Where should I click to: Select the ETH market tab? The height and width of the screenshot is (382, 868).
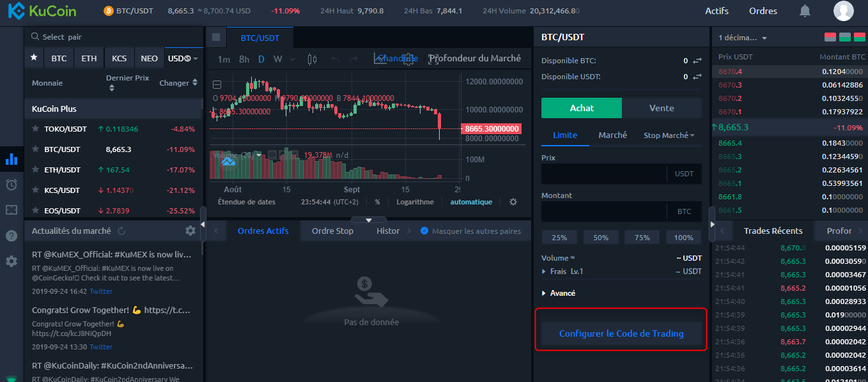pyautogui.click(x=89, y=58)
